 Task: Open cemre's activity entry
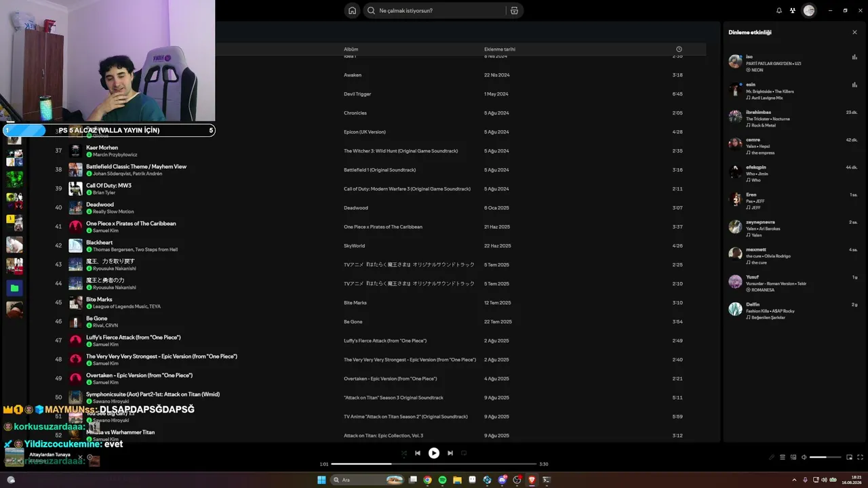pyautogui.click(x=793, y=146)
